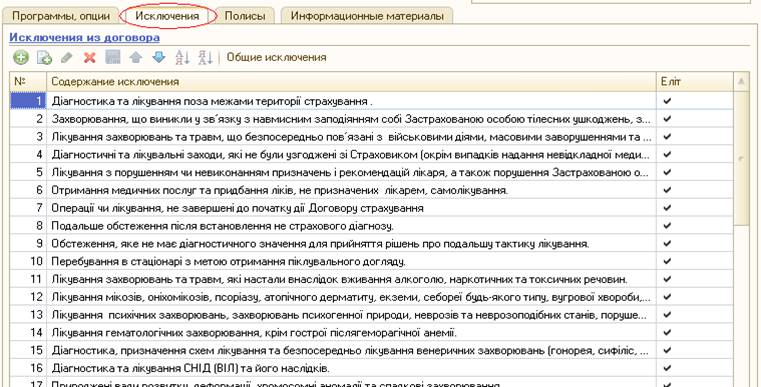Click row number cell 12
This screenshot has height=387, width=761.
(x=28, y=297)
